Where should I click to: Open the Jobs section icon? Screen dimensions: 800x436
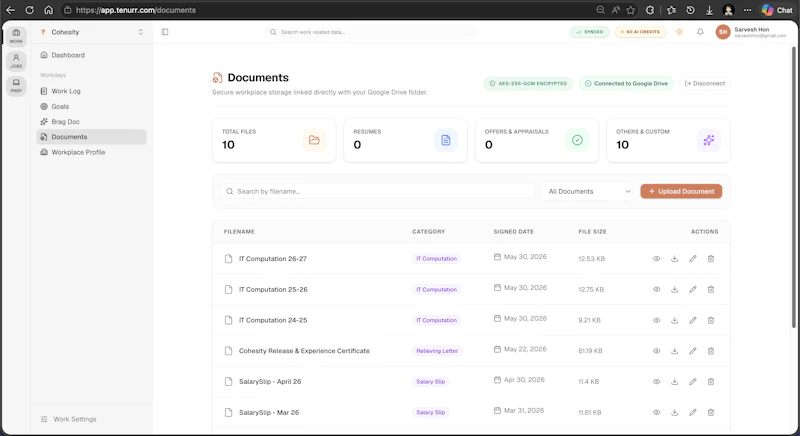click(x=16, y=61)
